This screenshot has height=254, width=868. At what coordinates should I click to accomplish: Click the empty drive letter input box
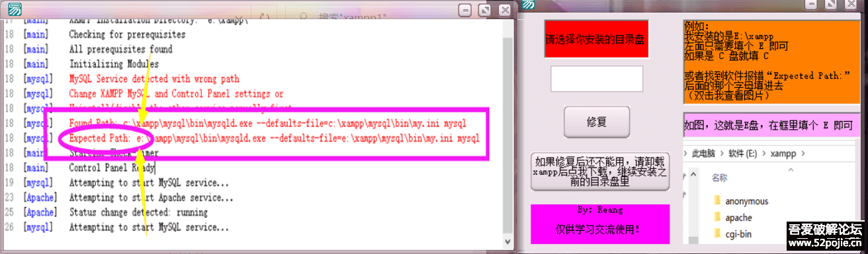pyautogui.click(x=597, y=78)
